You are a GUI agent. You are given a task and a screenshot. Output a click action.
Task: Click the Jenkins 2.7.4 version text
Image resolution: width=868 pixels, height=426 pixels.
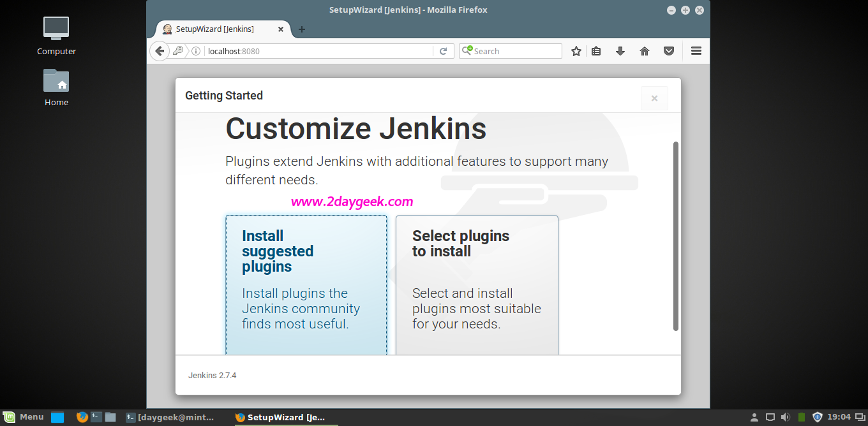[x=213, y=376]
